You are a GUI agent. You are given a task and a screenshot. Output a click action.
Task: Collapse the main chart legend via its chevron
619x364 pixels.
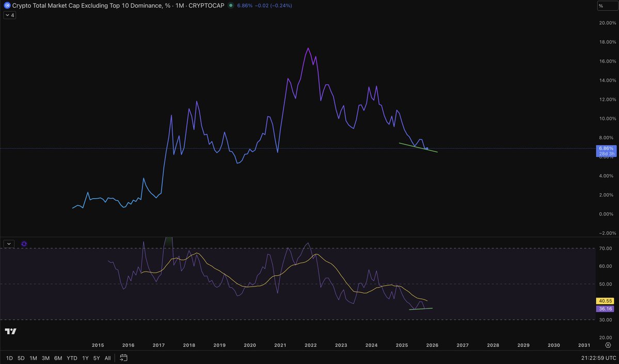pos(8,15)
